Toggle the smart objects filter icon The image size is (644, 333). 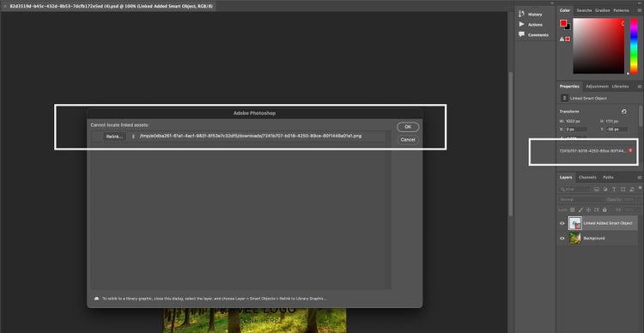pos(632,190)
